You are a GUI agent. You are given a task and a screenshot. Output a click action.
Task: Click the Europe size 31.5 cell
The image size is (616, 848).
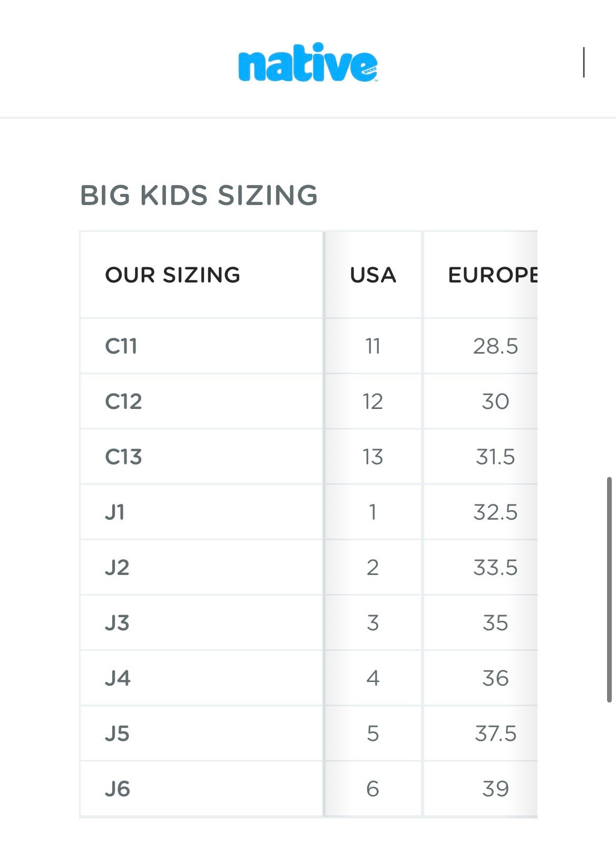(x=495, y=457)
